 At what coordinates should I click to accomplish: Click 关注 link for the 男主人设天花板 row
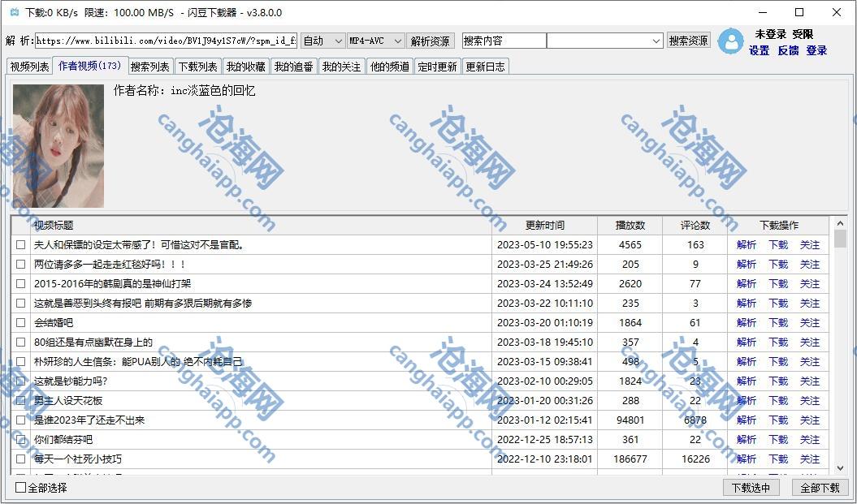tap(810, 401)
